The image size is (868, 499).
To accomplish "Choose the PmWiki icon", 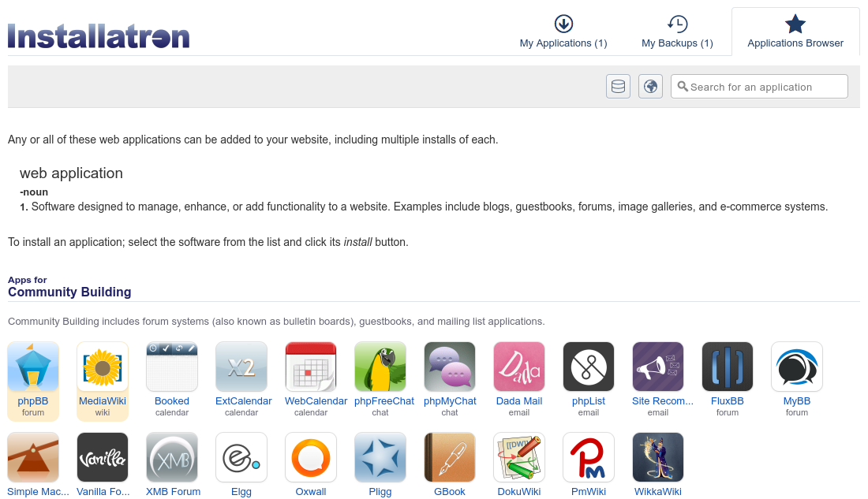I will click(x=589, y=457).
